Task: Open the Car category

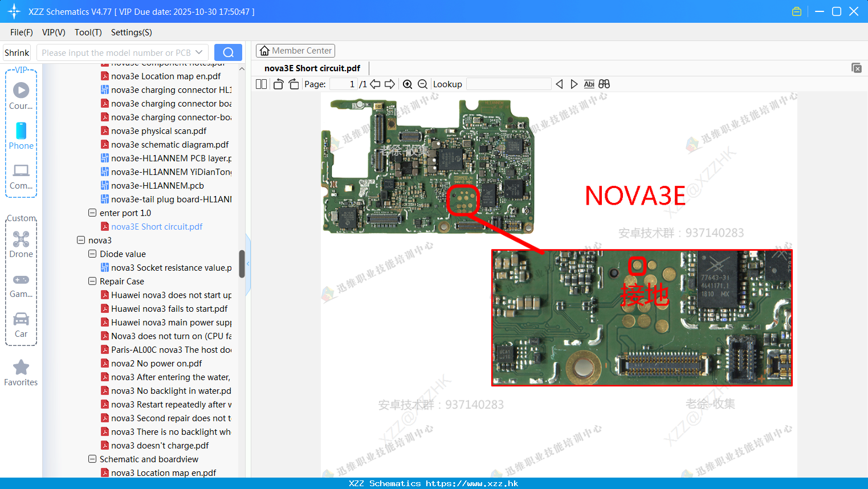Action: click(21, 324)
